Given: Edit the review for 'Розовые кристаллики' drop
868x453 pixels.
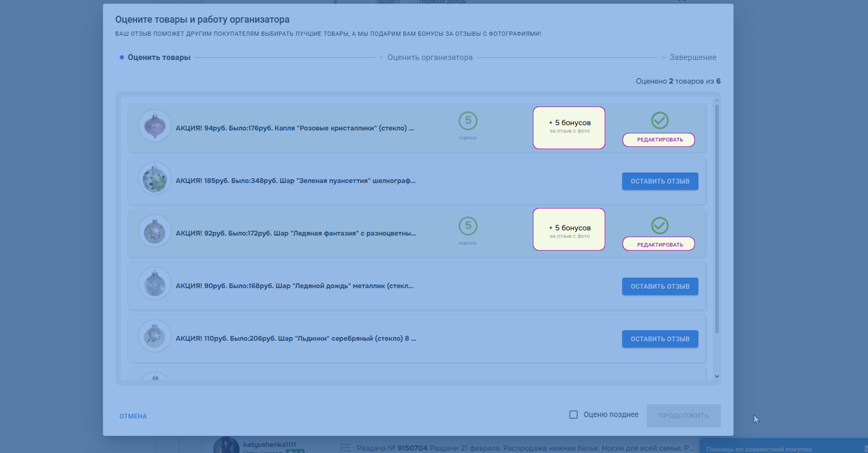Looking at the screenshot, I should (658, 140).
